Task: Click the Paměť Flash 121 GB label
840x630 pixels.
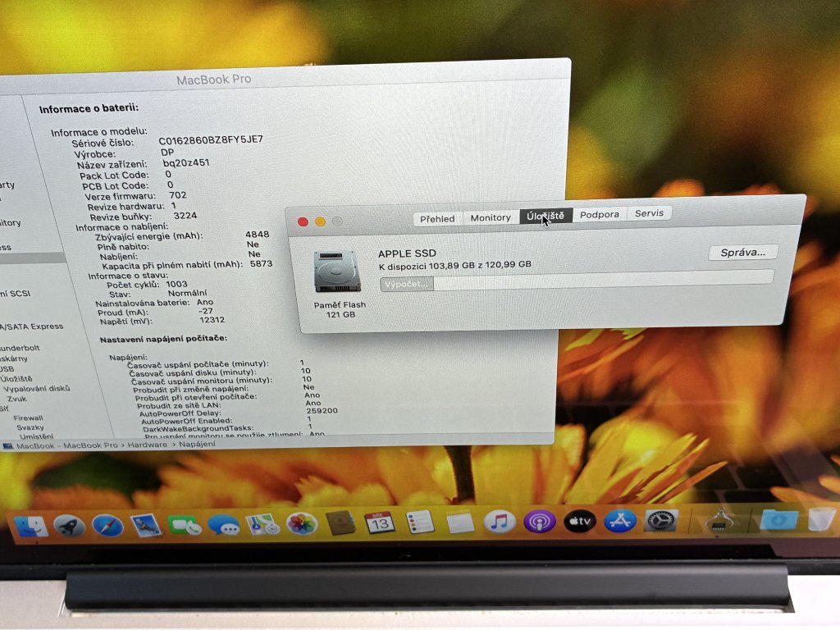Action: pyautogui.click(x=340, y=309)
